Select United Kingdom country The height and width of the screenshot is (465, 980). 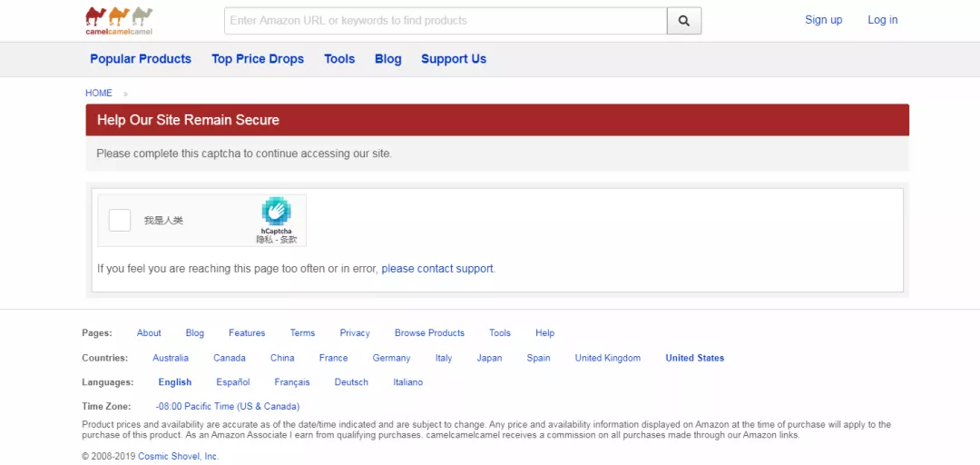pos(608,358)
